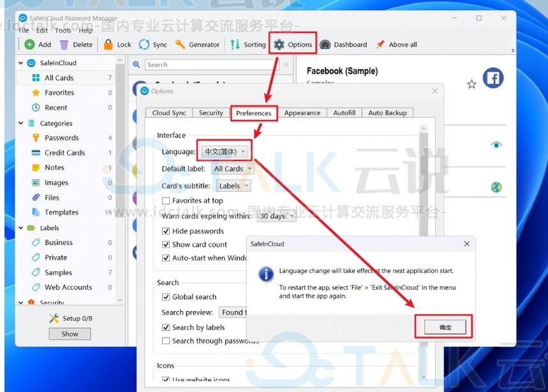Open the Search preview dropdown
The image size is (548, 392).
click(233, 312)
